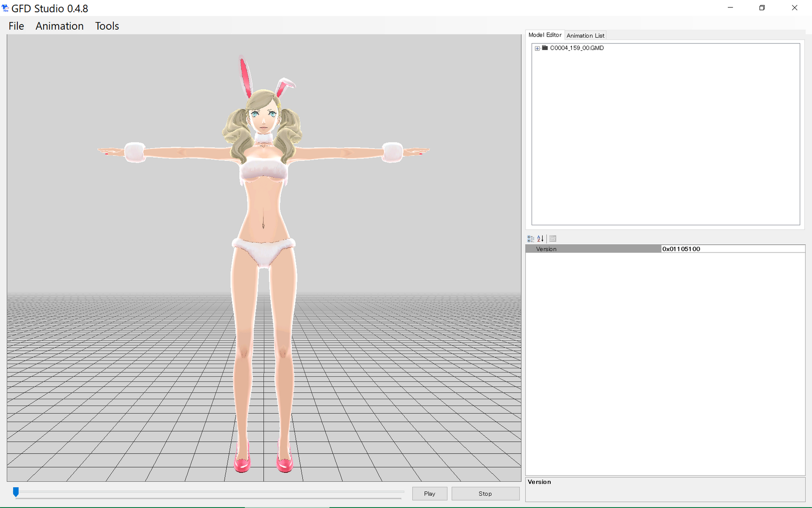Minimize the GFD Studio window
The width and height of the screenshot is (812, 508).
click(x=730, y=8)
